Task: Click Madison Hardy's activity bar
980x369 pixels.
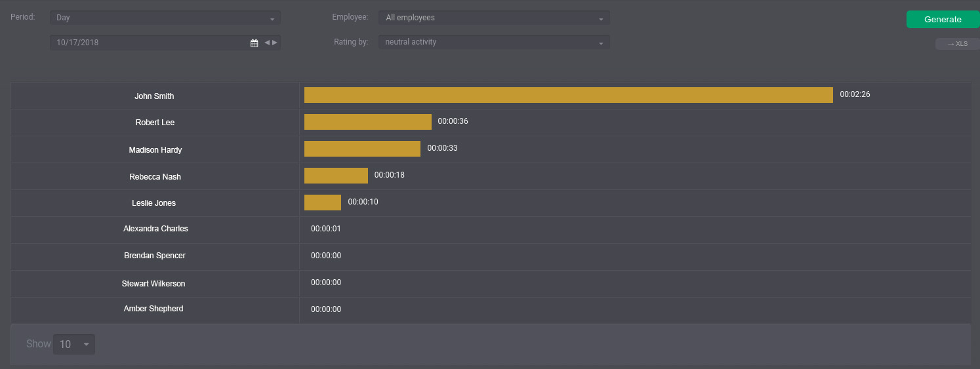Action: (362, 149)
